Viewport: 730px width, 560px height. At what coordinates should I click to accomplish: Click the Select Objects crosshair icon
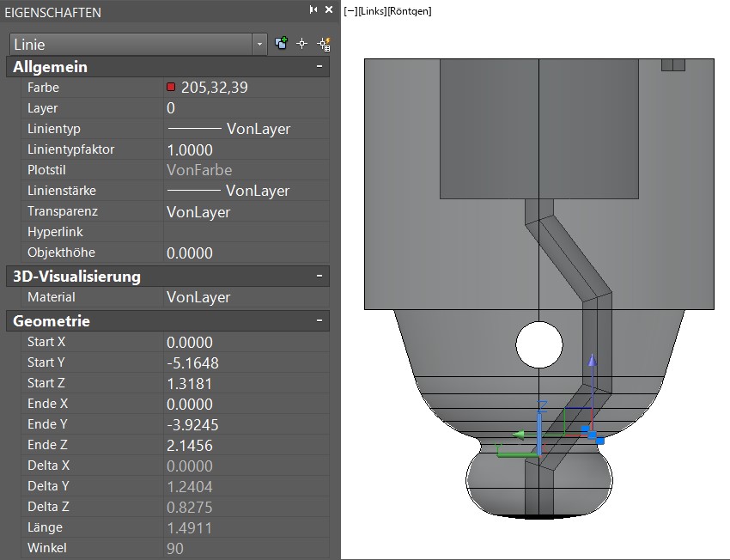(x=301, y=44)
